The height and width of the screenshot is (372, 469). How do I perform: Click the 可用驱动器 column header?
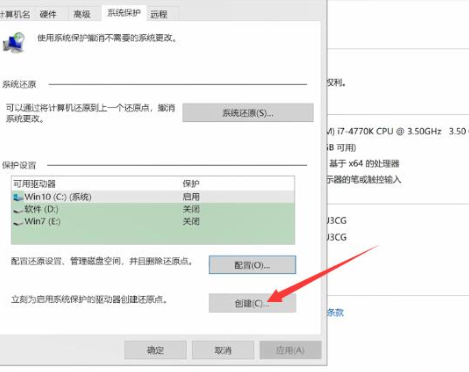point(34,184)
